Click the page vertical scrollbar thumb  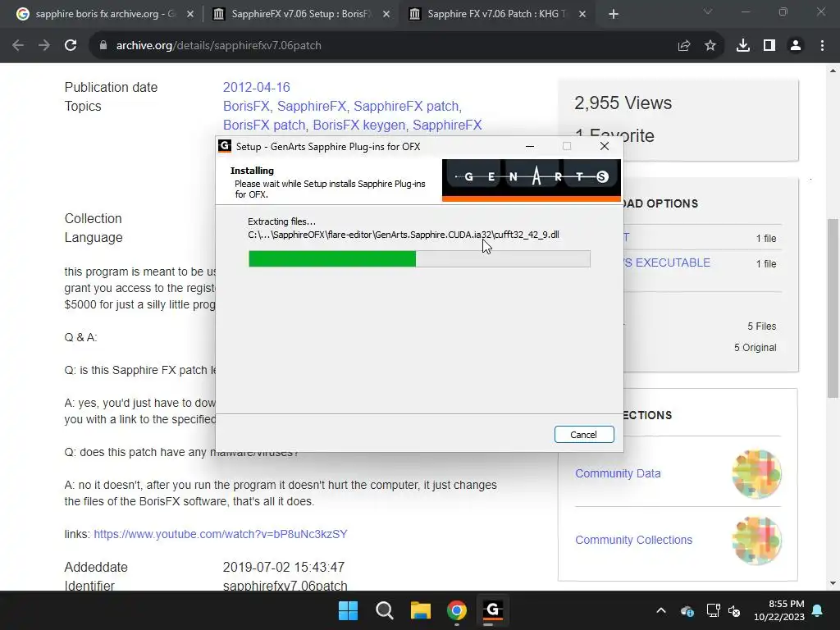click(x=833, y=308)
